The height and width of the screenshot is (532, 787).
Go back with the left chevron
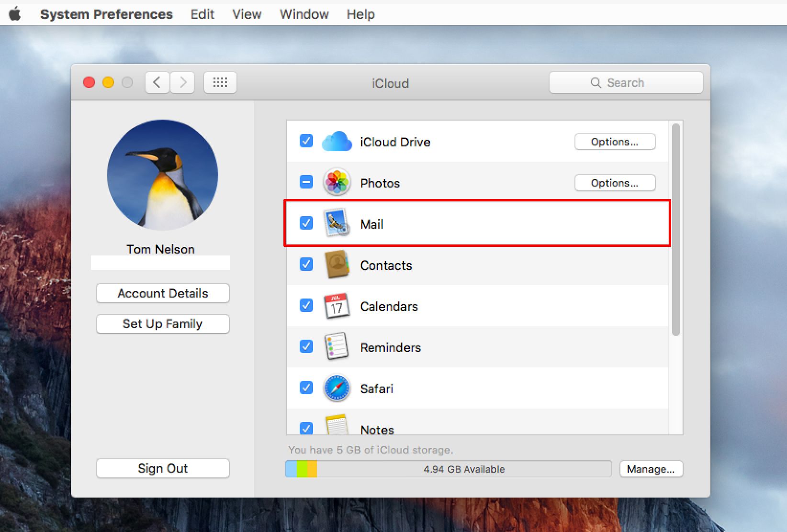click(x=157, y=83)
